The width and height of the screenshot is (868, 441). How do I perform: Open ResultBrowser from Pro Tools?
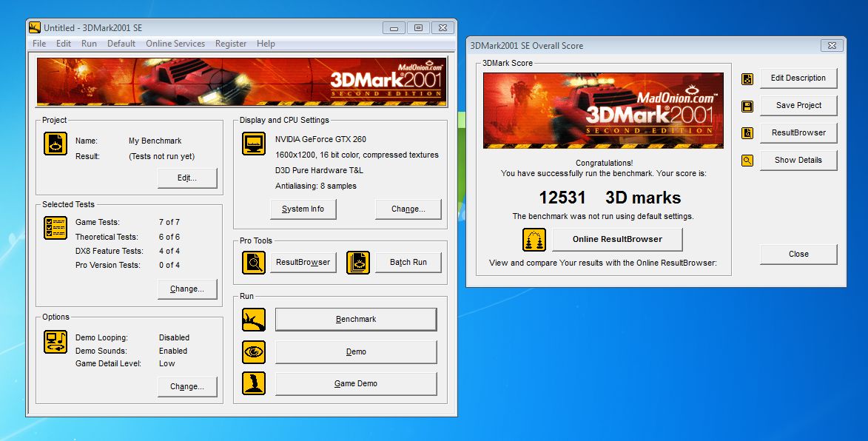(303, 262)
